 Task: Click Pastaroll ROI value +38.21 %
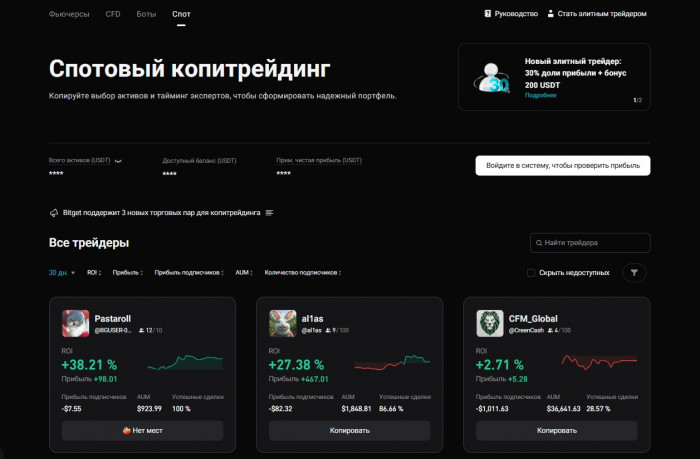pyautogui.click(x=89, y=365)
